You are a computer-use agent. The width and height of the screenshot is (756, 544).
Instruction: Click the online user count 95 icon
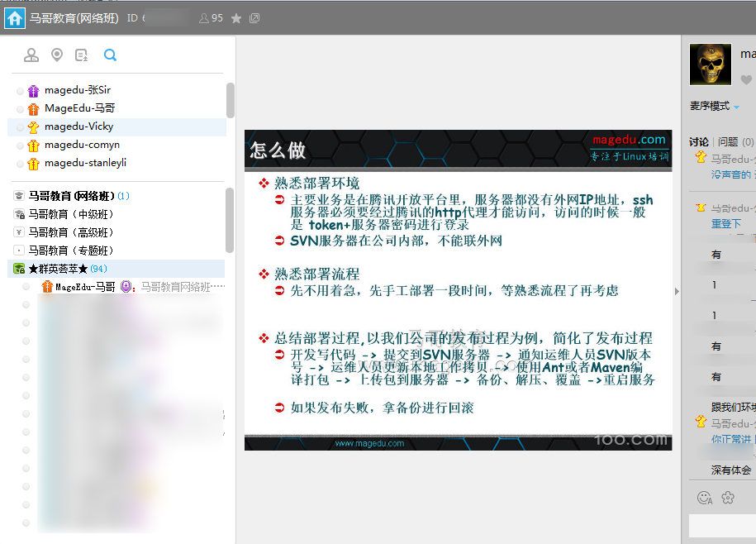tap(211, 18)
